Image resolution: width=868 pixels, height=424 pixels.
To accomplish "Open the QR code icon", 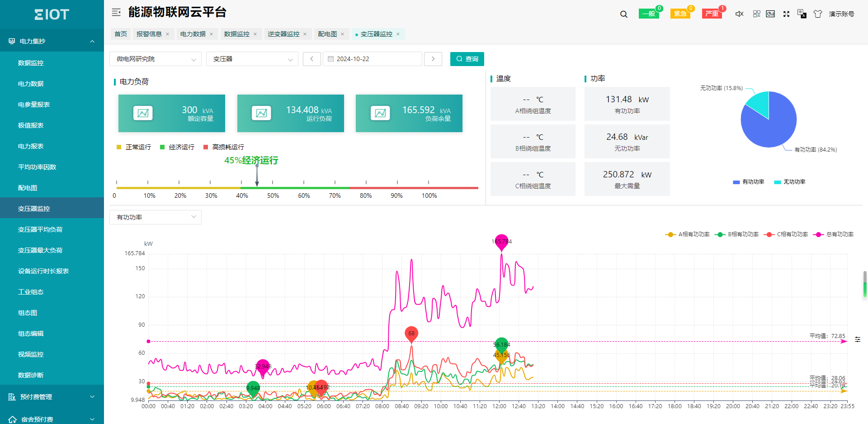I will click(x=756, y=14).
